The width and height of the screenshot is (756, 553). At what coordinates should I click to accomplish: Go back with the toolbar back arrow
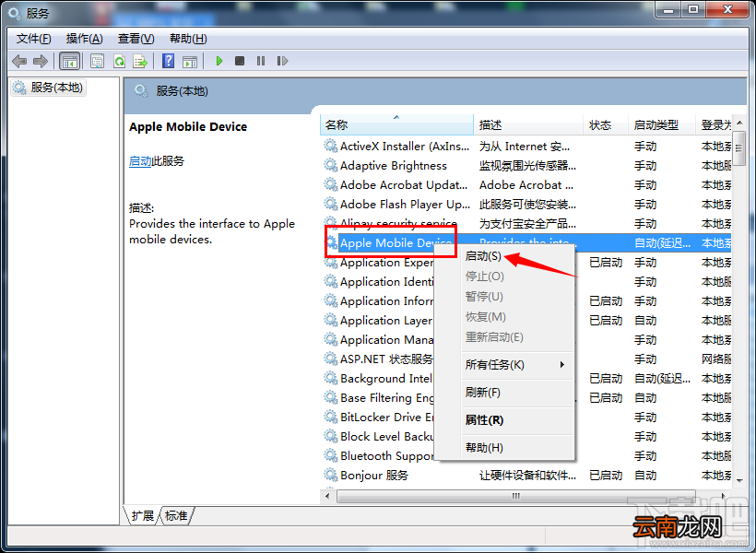19,61
